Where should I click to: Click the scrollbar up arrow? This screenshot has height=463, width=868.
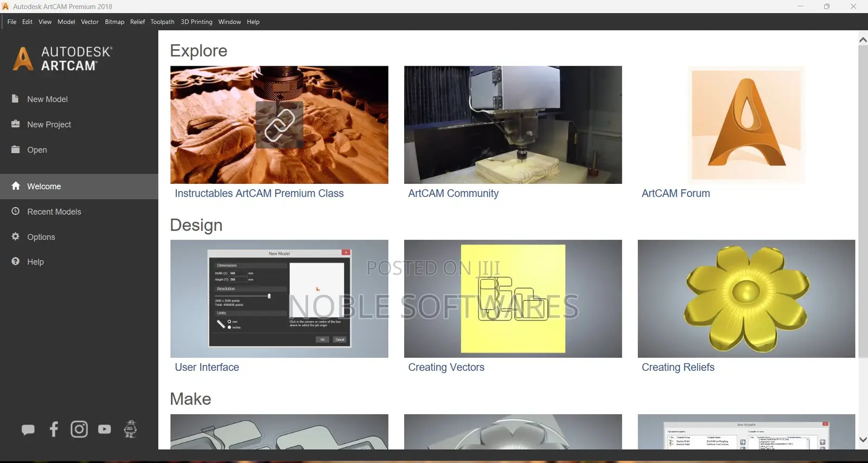click(x=863, y=39)
